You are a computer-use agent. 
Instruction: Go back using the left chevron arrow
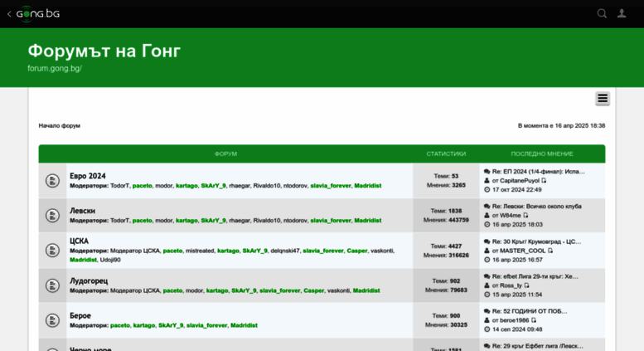[x=9, y=14]
